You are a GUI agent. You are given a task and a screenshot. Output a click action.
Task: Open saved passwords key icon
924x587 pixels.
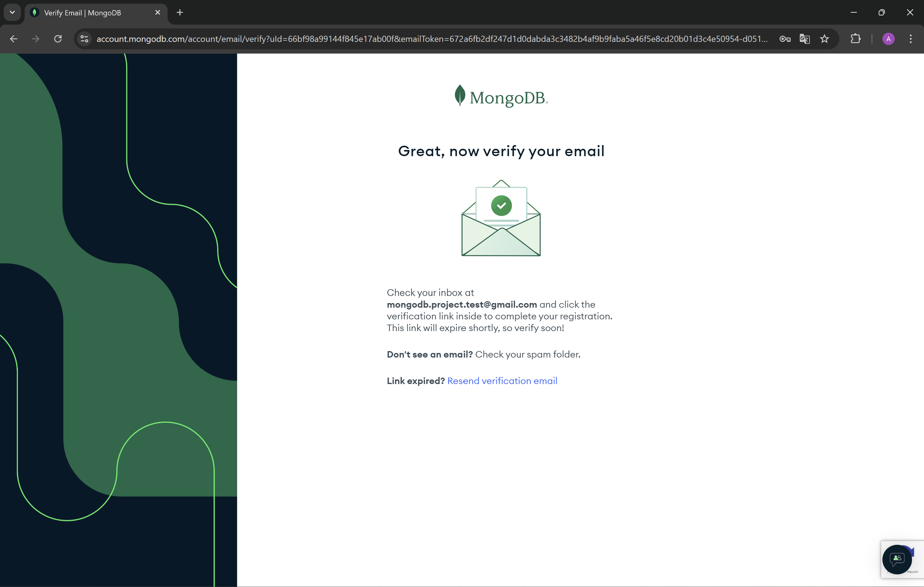[785, 39]
